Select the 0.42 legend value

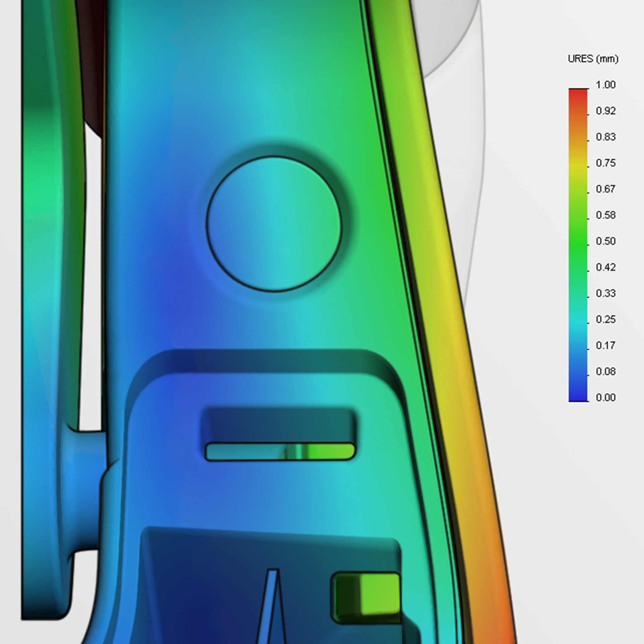coord(605,267)
